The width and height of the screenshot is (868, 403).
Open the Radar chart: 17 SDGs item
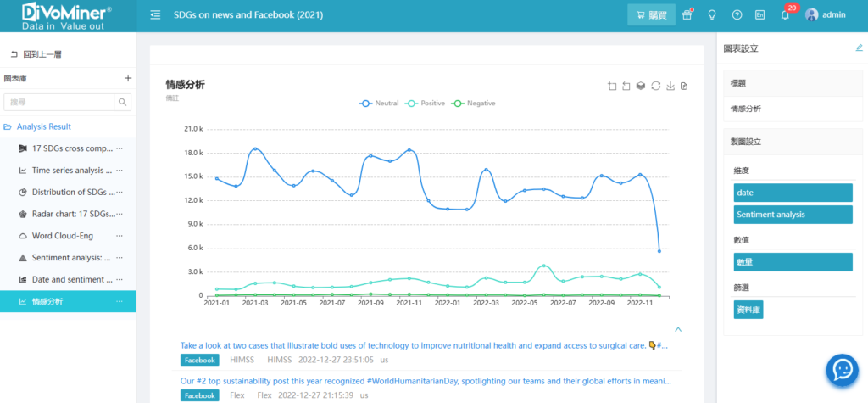pos(66,214)
